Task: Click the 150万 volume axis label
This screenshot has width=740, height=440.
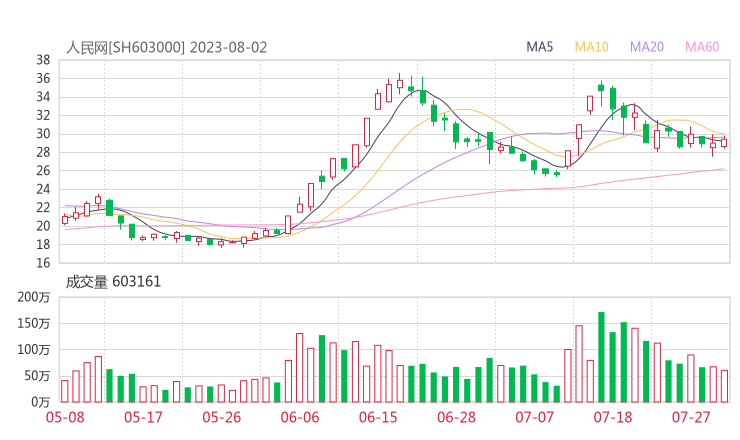Action: pyautogui.click(x=34, y=323)
